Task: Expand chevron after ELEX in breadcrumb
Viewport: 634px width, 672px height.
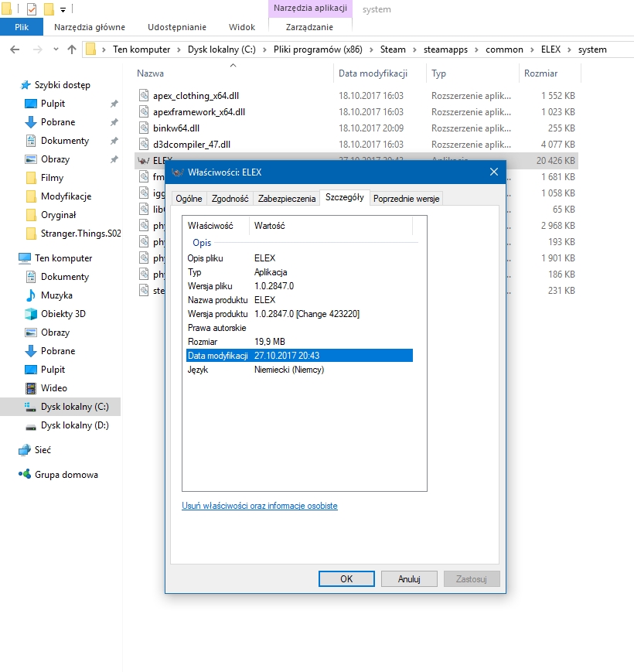Action: (x=569, y=50)
